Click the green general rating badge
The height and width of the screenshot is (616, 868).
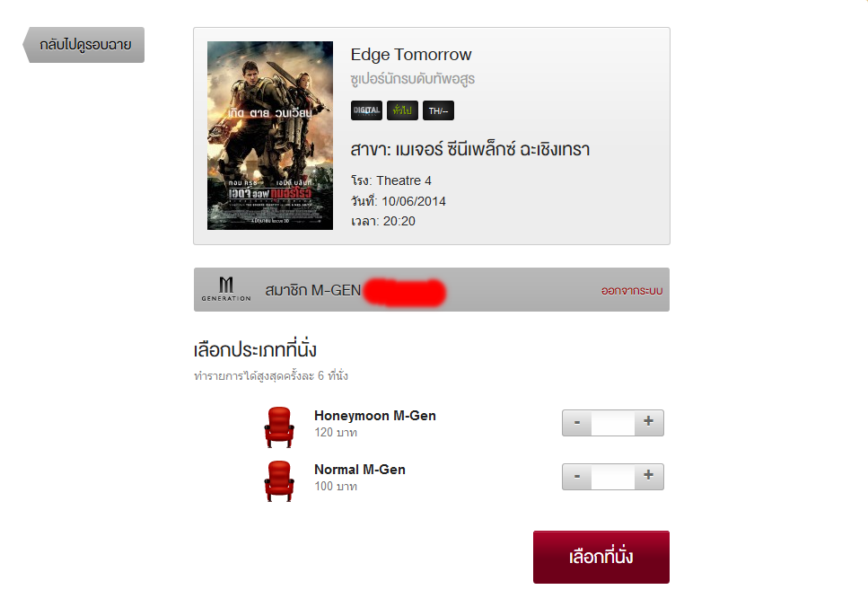click(x=402, y=110)
